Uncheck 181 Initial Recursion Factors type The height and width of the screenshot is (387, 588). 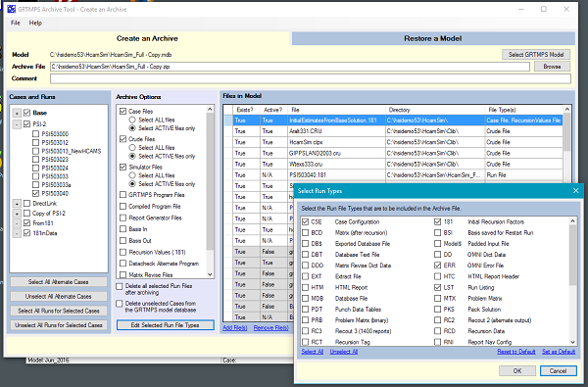click(x=437, y=222)
